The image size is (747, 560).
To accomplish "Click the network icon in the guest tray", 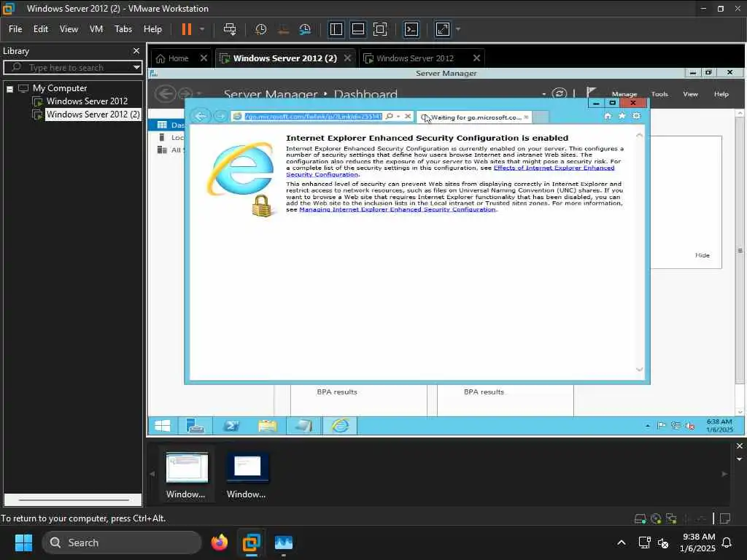I will coord(676,426).
